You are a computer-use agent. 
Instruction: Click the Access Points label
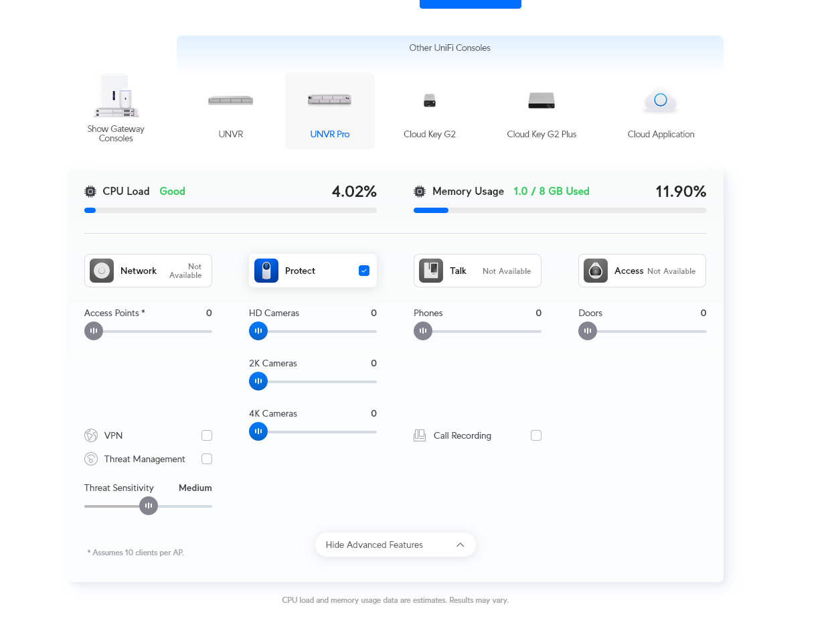114,313
